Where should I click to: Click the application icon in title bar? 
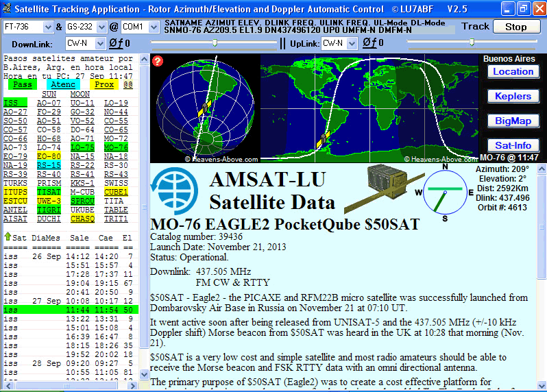coord(7,8)
